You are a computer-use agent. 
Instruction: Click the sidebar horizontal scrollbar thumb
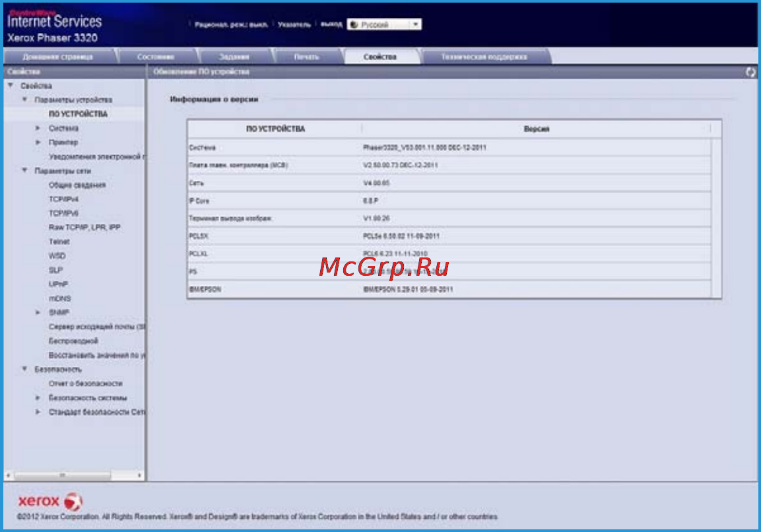pos(62,475)
